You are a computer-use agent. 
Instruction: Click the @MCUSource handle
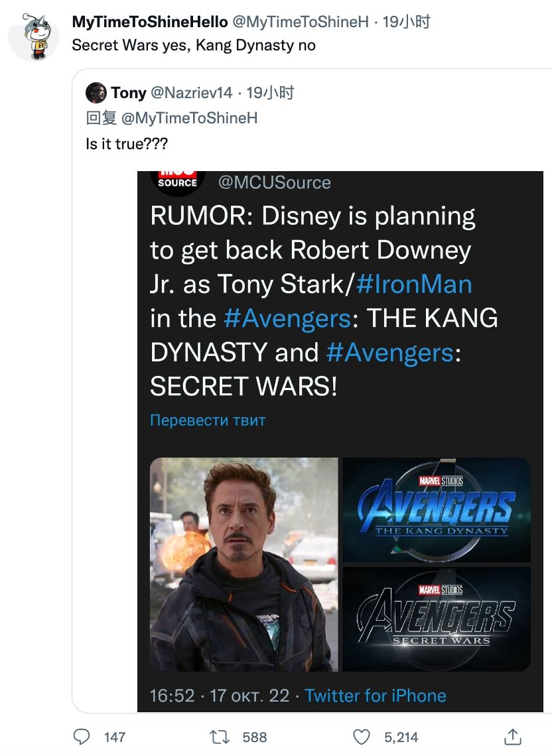(x=274, y=182)
